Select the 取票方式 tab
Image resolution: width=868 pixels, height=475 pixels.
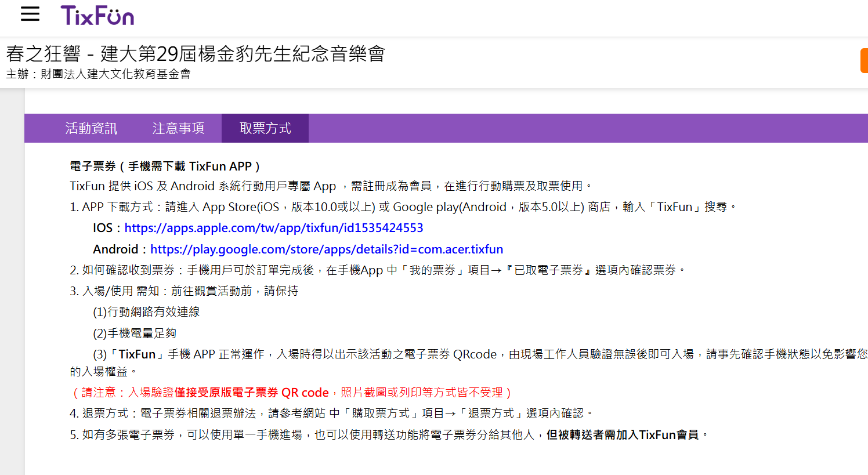265,128
